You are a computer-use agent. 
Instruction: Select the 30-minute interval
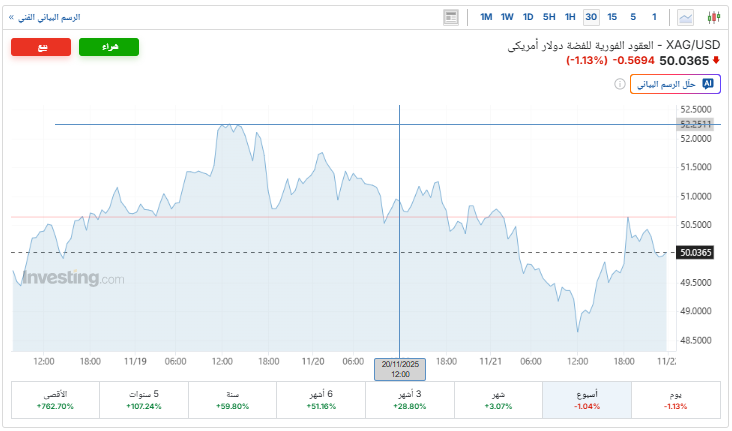(591, 17)
